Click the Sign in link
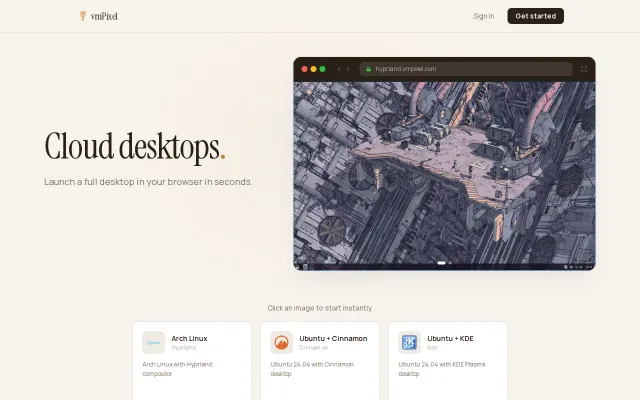The height and width of the screenshot is (400, 640). (484, 16)
